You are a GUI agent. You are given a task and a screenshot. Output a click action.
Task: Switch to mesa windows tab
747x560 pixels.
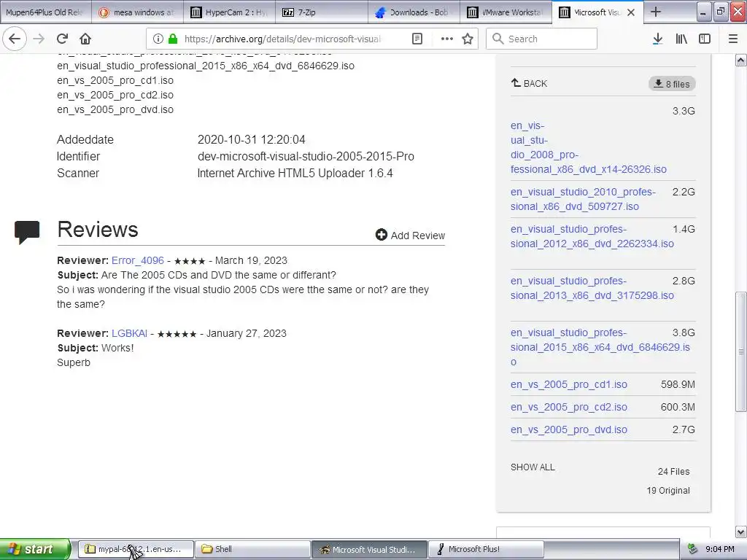[138, 12]
